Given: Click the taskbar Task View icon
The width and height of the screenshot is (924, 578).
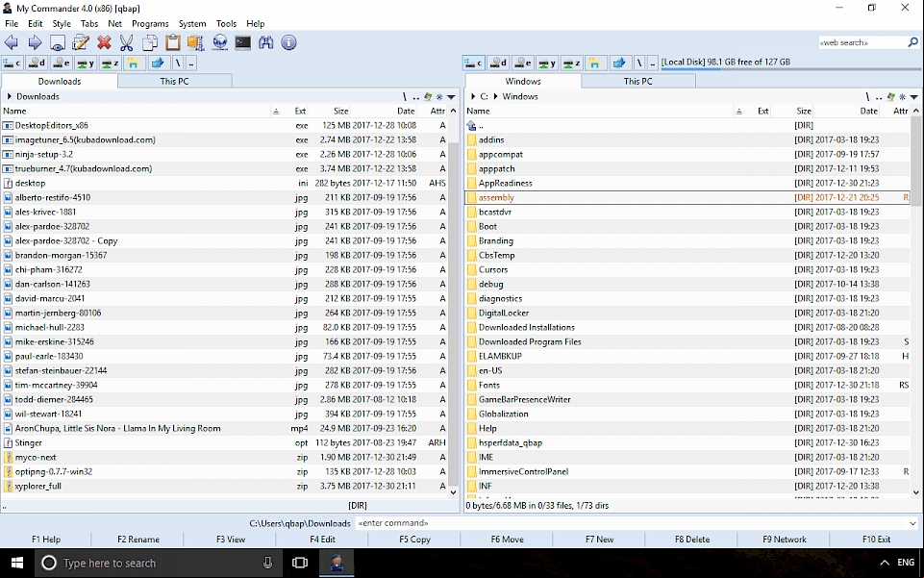Looking at the screenshot, I should point(300,564).
